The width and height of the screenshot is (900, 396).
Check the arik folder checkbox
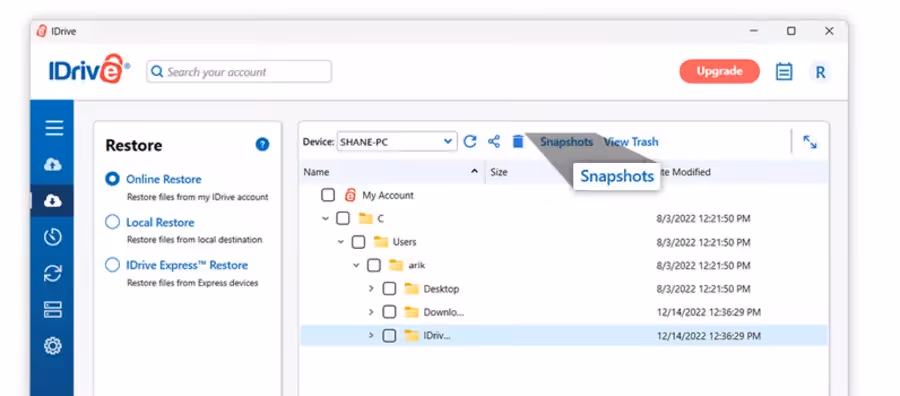(374, 265)
